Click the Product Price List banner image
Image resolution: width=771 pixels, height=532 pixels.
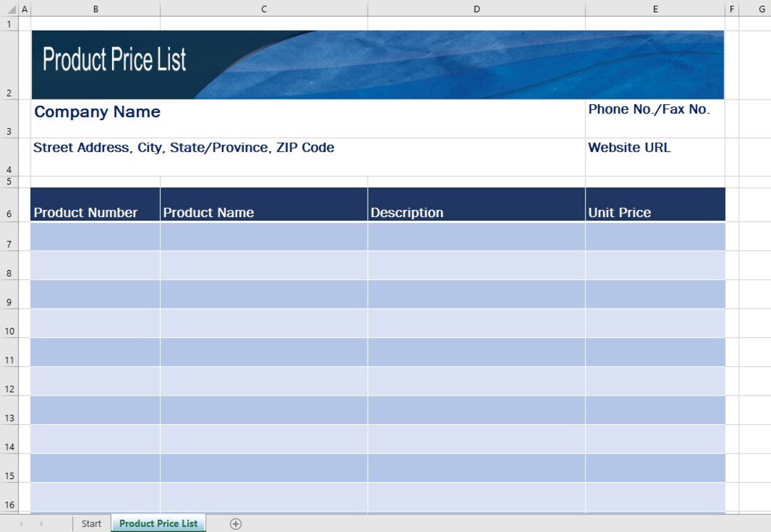pos(378,64)
